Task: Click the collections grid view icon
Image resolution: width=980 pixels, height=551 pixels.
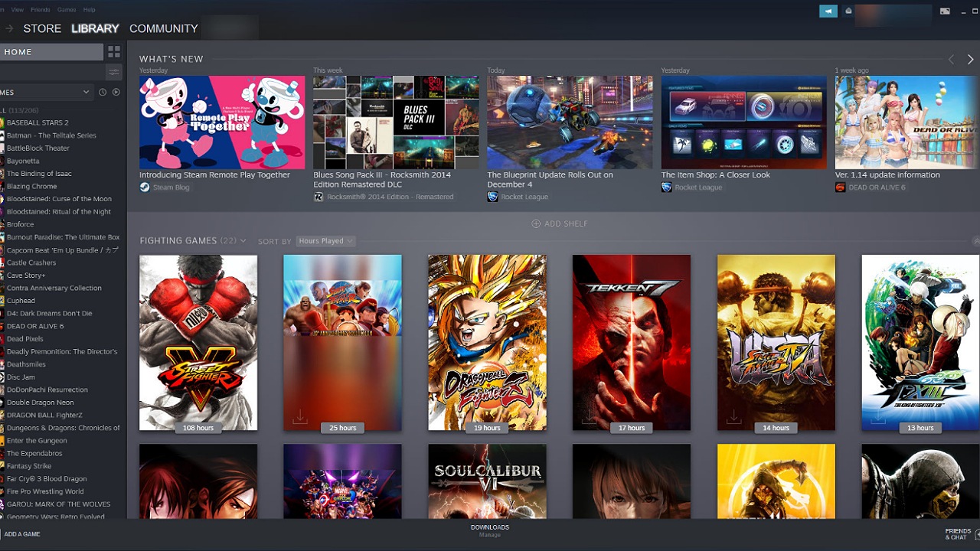Action: [x=114, y=52]
